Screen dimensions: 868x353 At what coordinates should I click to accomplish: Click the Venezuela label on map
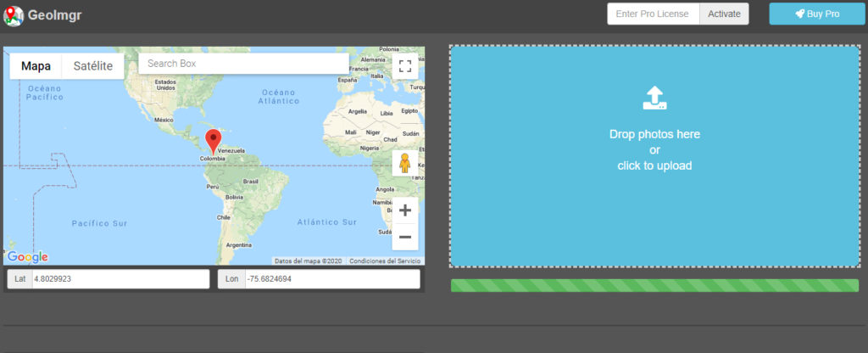[231, 151]
